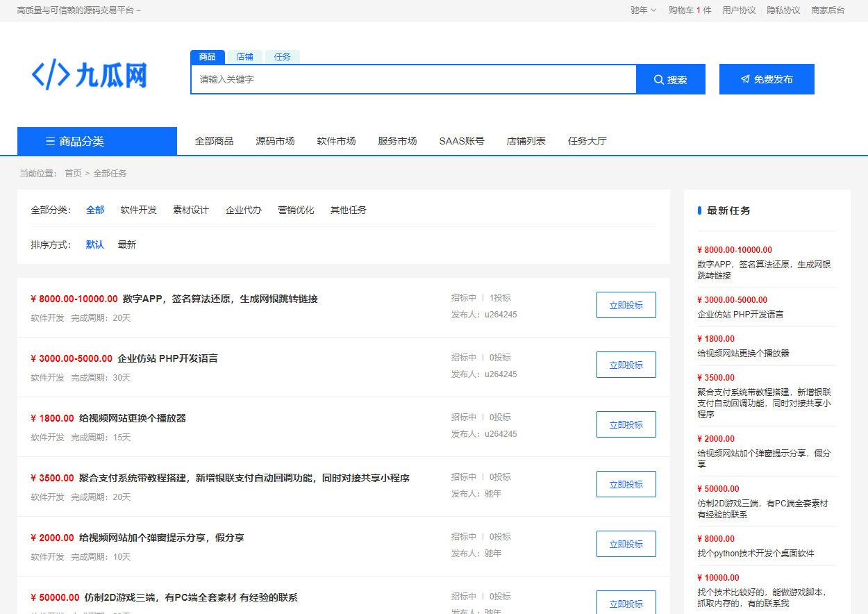The height and width of the screenshot is (614, 868).
Task: Select the 任务 search tab
Action: tap(282, 57)
